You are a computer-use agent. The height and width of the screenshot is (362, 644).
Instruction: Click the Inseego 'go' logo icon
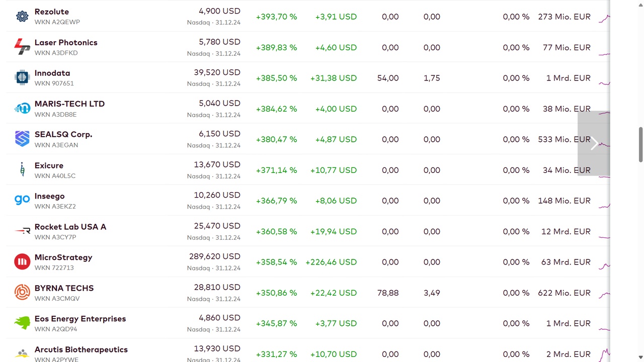[22, 201]
